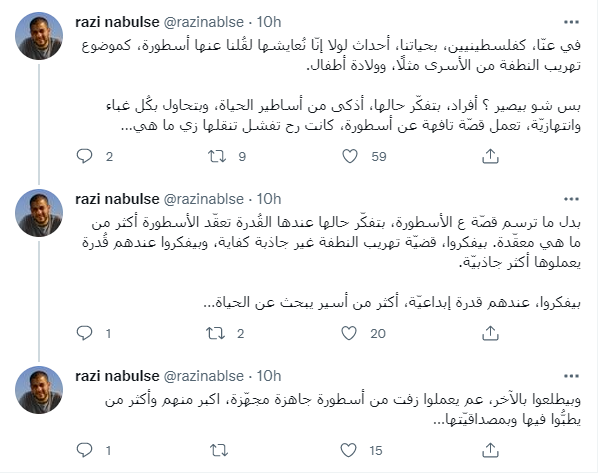
Task: Reply to the third tweet in thread
Action: point(84,450)
